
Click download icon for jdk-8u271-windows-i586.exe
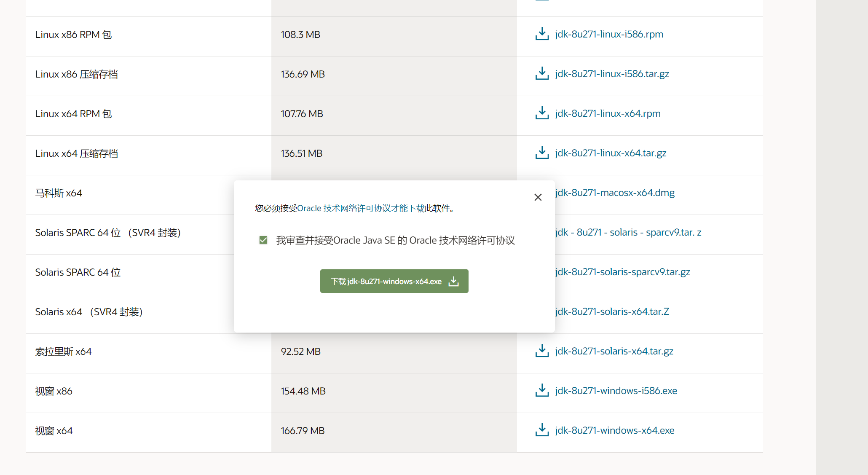tap(542, 390)
